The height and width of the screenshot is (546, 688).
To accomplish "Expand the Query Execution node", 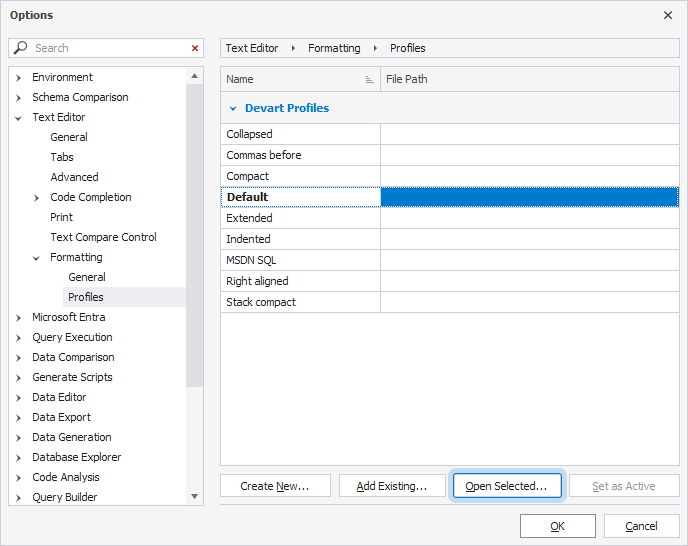I will click(18, 338).
